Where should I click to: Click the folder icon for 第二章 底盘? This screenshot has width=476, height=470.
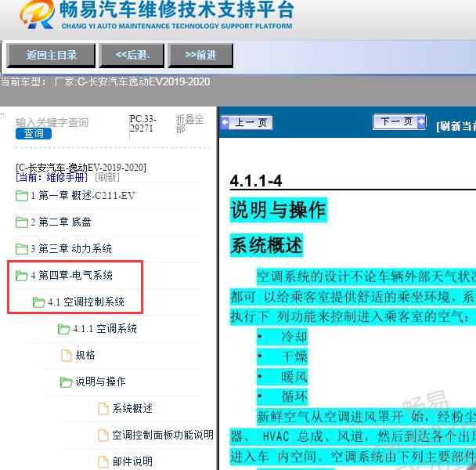pos(22,222)
